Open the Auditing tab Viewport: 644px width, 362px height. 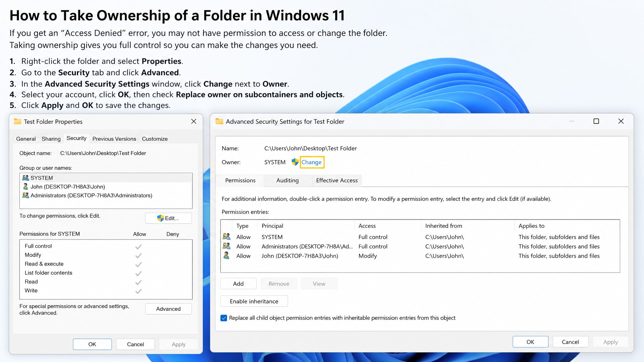click(x=287, y=180)
